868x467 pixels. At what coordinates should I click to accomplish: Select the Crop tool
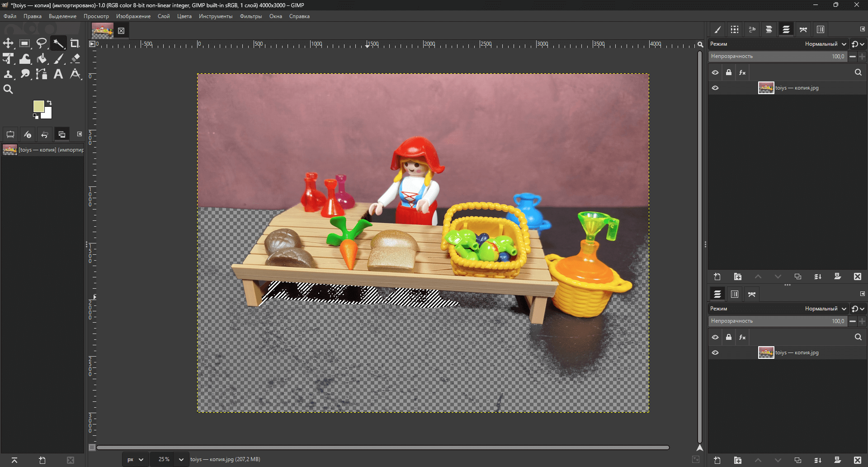pyautogui.click(x=75, y=43)
